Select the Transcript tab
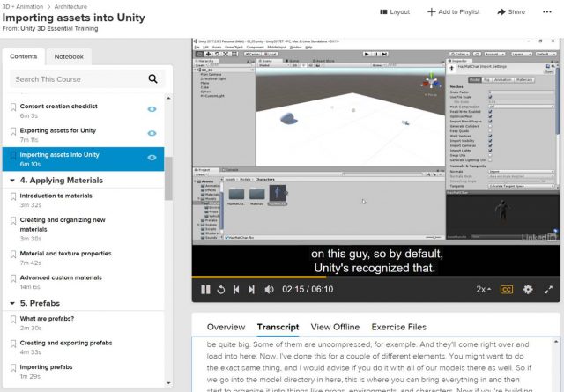This screenshot has height=392, width=564. [x=278, y=327]
